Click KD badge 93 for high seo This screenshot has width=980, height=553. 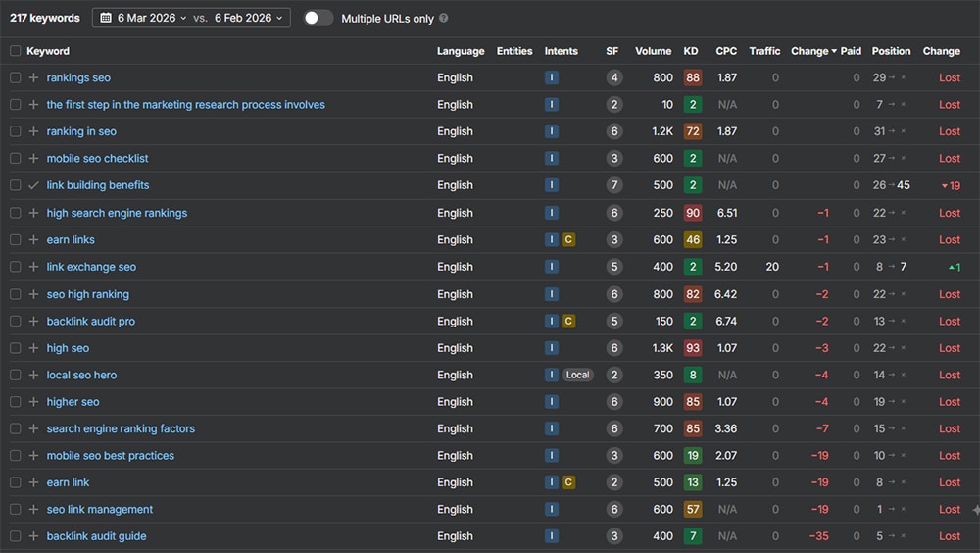pyautogui.click(x=693, y=348)
